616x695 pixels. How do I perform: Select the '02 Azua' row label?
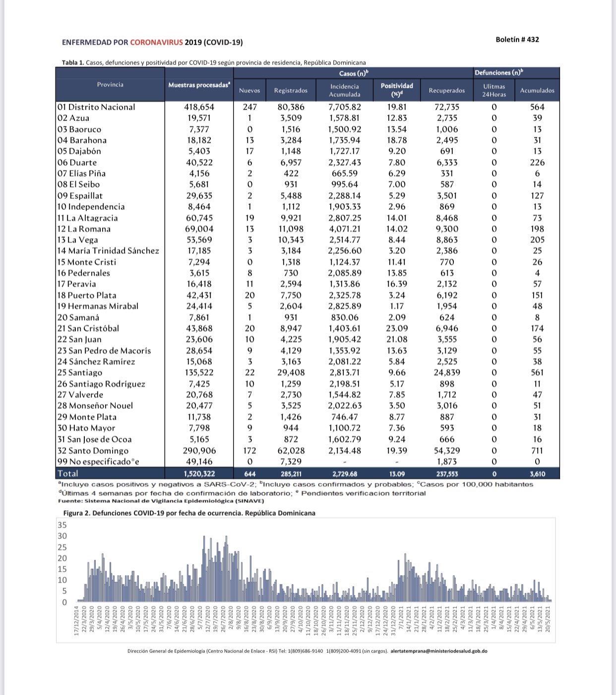(x=73, y=118)
